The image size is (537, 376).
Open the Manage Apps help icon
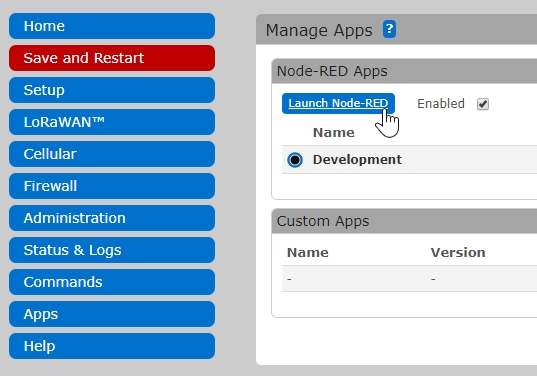(x=389, y=29)
